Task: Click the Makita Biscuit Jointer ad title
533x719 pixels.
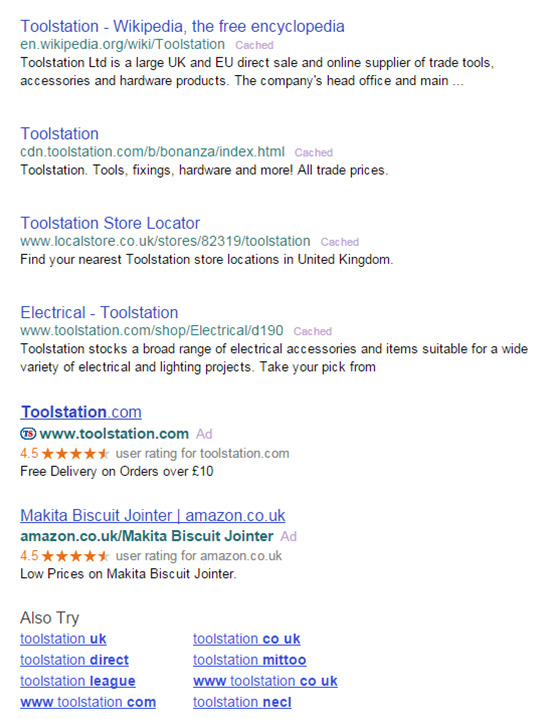Action: click(153, 515)
